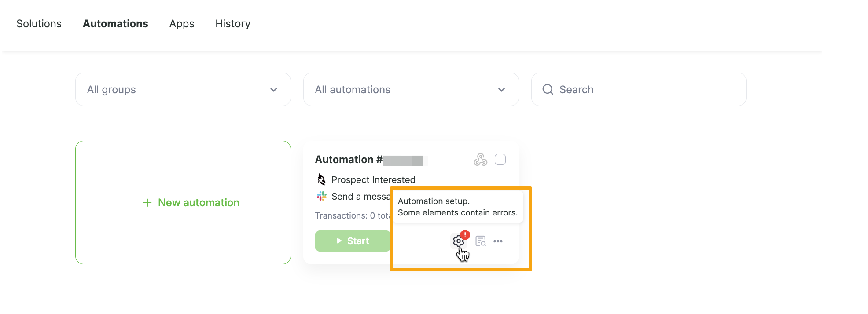Click the webhook icon on automation card

tap(480, 160)
